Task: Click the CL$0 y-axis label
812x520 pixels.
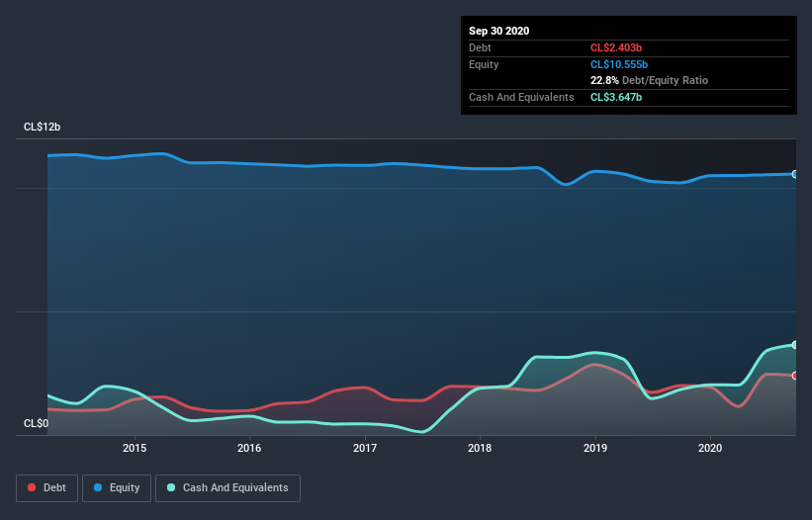Action: pos(36,423)
